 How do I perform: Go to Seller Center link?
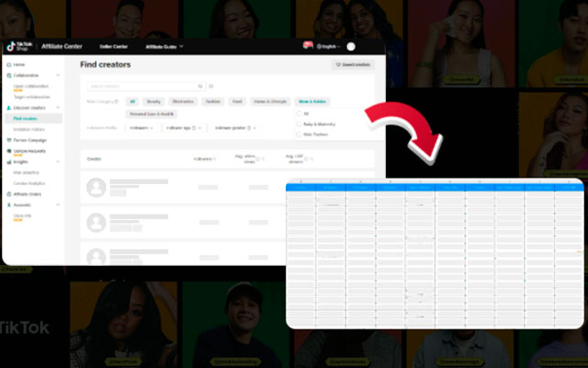pyautogui.click(x=114, y=47)
